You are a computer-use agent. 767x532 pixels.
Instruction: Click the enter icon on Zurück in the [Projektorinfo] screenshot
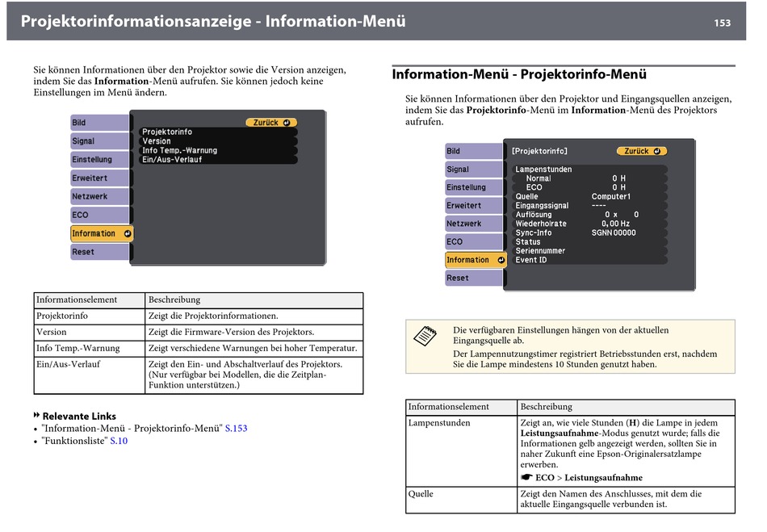(657, 151)
